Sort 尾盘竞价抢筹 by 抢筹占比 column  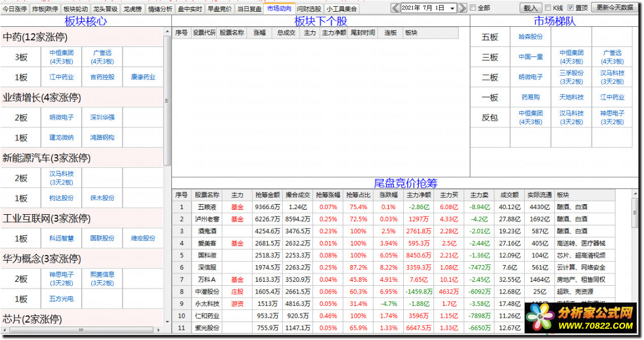point(358,195)
